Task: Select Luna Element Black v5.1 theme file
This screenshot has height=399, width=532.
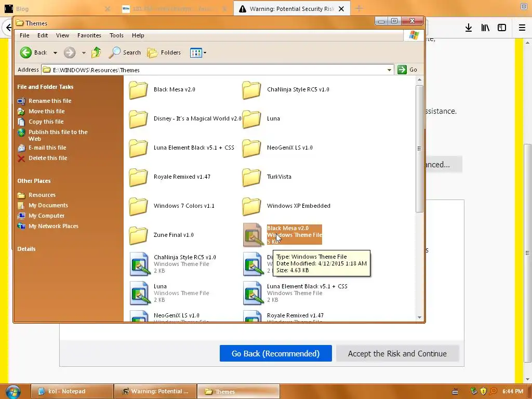Action: 295,293
